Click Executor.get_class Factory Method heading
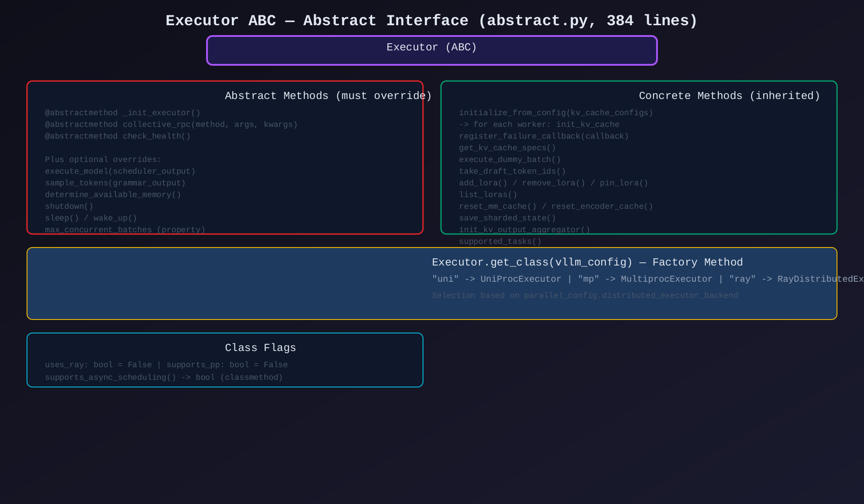The width and height of the screenshot is (864, 504). click(587, 262)
